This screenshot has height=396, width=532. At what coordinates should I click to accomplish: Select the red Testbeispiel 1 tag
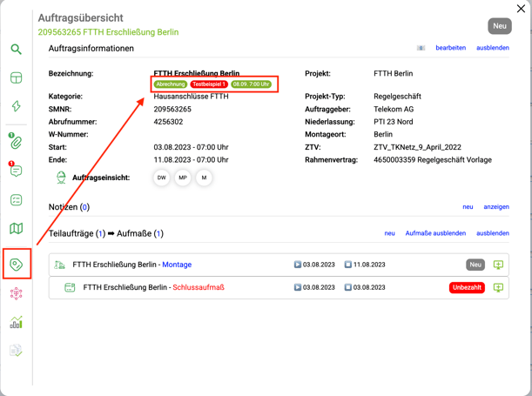pyautogui.click(x=209, y=84)
